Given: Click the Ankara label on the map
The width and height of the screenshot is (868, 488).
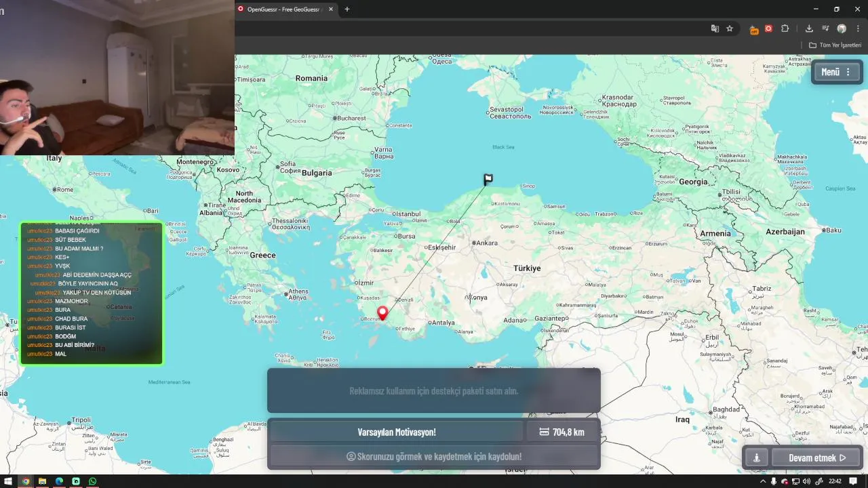Looking at the screenshot, I should [486, 243].
